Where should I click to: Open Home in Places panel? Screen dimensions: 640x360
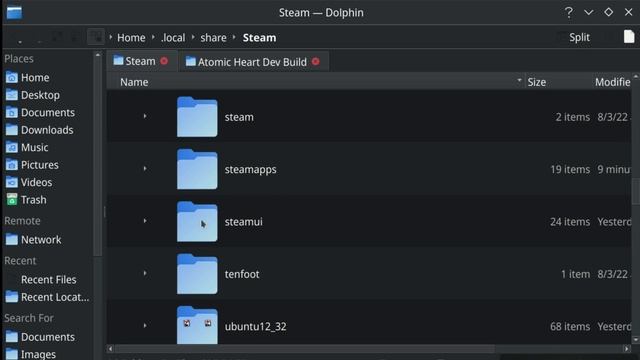pos(28,77)
